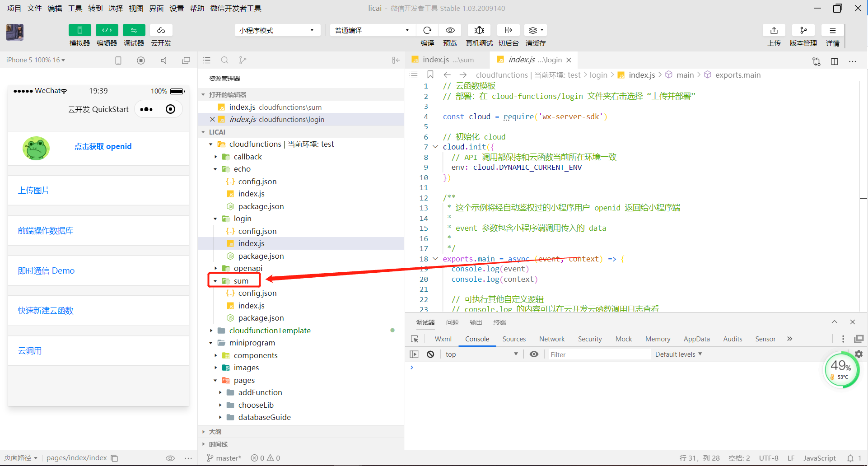
Task: Click the compile refresh icon
Action: coord(427,30)
